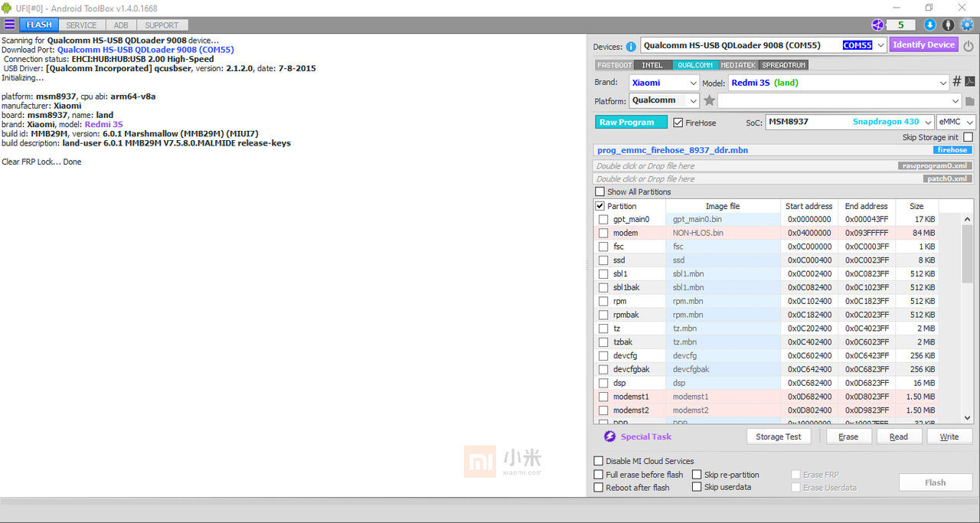Open the Brand Xiaomi dropdown
Viewport: 980px width, 523px height.
(x=694, y=83)
